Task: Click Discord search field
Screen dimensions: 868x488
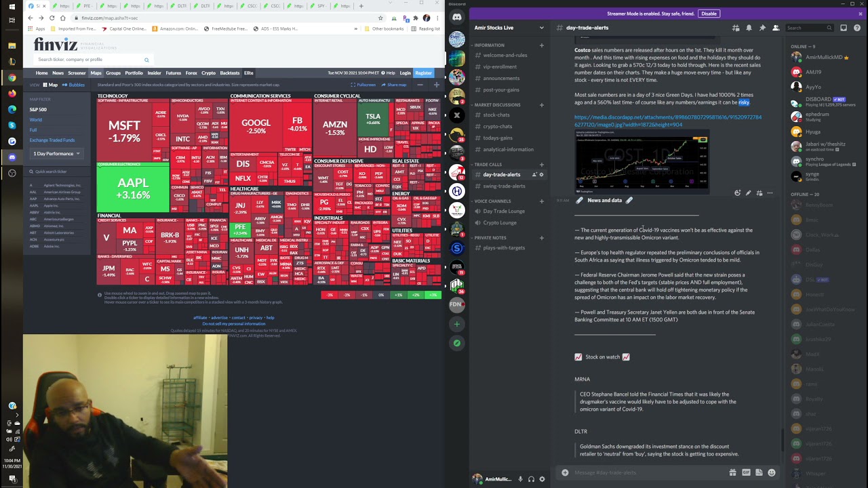Action: pos(809,28)
